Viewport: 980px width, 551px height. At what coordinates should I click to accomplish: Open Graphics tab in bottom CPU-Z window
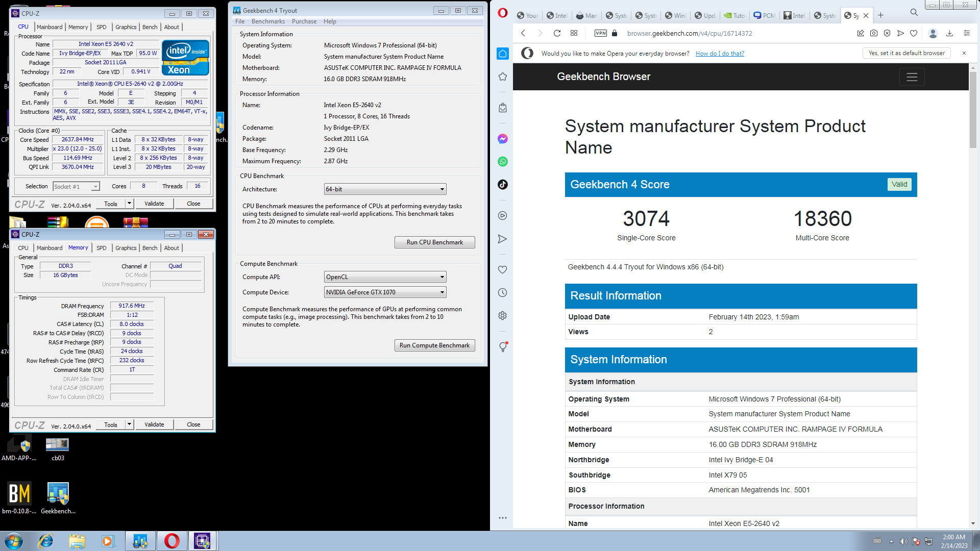[x=126, y=248]
